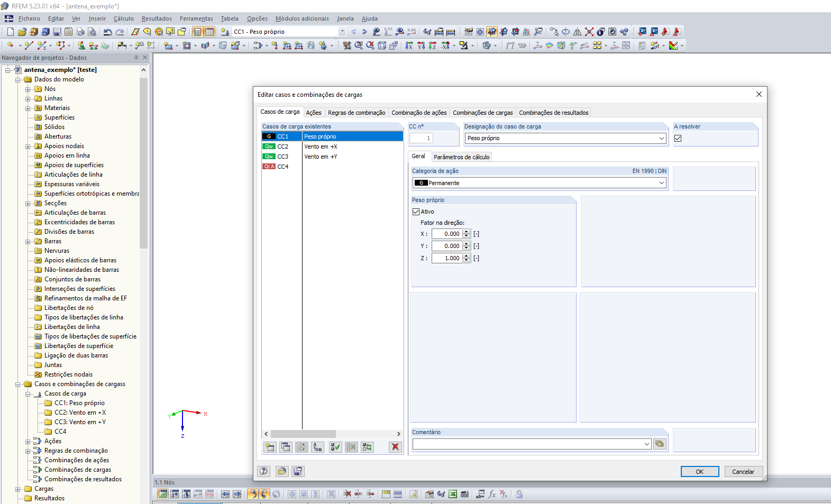This screenshot has height=504, width=831.
Task: Open the CC1 load case toolbar dropdown
Action: coord(342,32)
